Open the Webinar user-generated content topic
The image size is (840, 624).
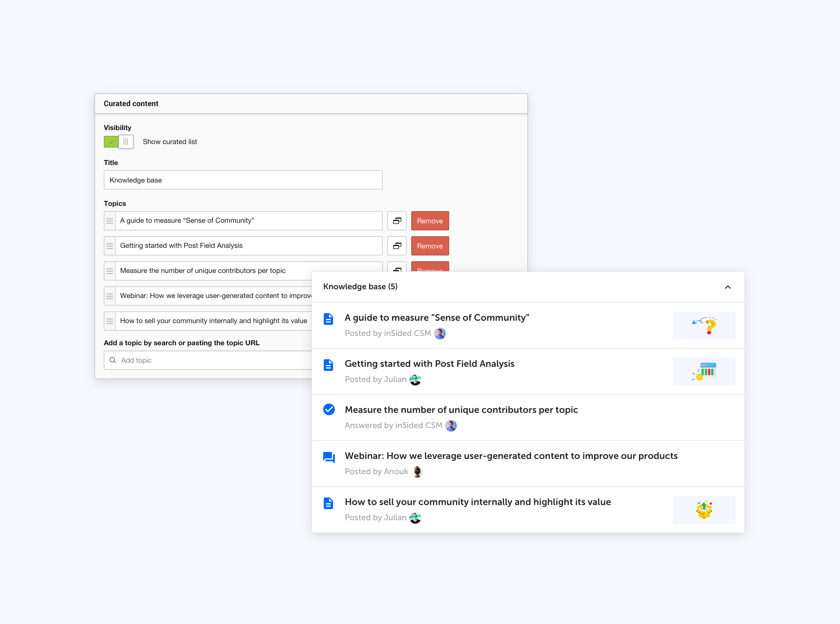511,456
